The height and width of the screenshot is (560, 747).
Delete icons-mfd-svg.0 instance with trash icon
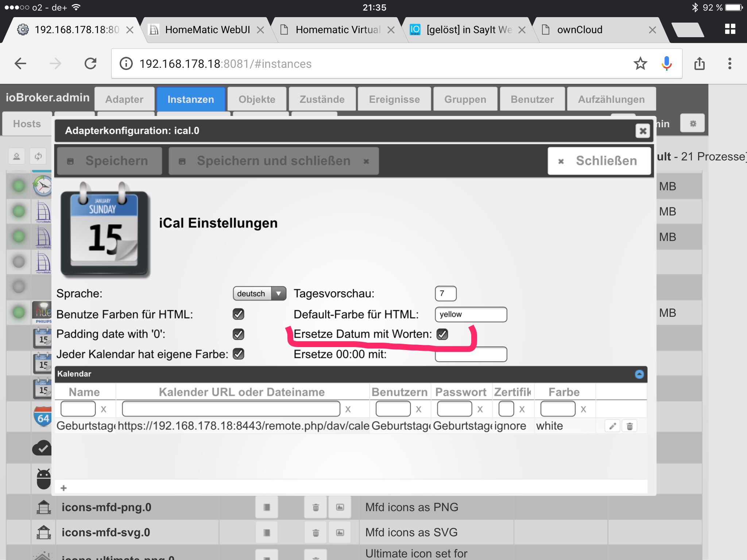tap(316, 533)
